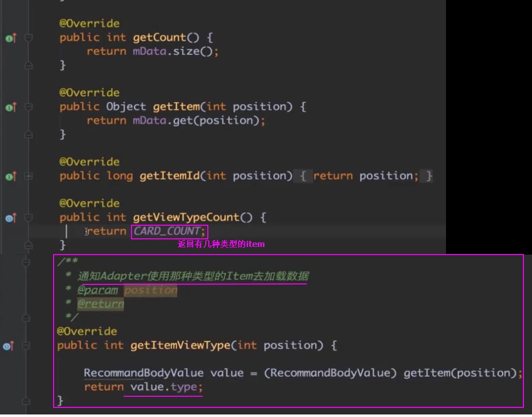Click the getItem method name in its declaration
532x417 pixels.
click(176, 107)
